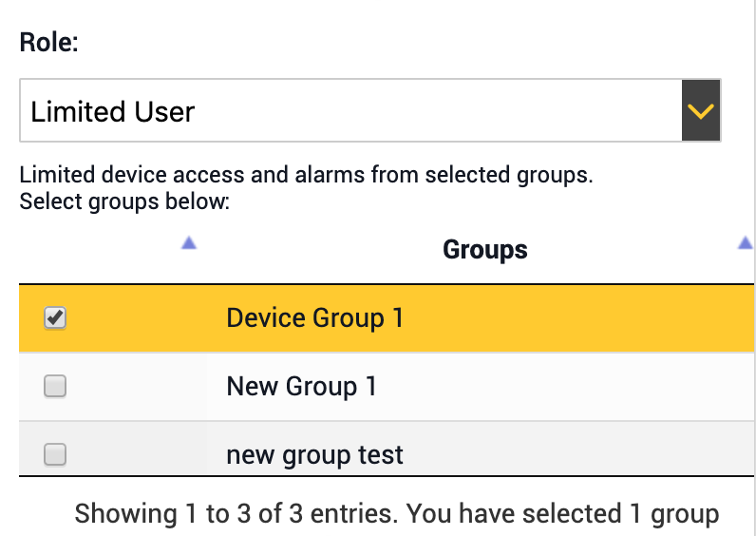Click the Limited device access description text
756x536 pixels.
click(306, 175)
